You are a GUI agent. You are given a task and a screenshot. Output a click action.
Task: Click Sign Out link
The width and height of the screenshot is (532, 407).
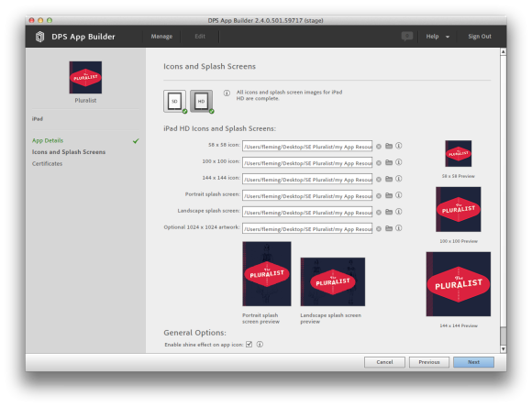tap(480, 37)
